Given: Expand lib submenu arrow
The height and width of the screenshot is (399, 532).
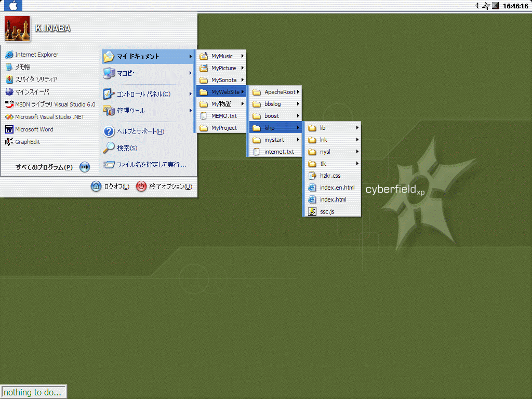Looking at the screenshot, I should coord(357,128).
